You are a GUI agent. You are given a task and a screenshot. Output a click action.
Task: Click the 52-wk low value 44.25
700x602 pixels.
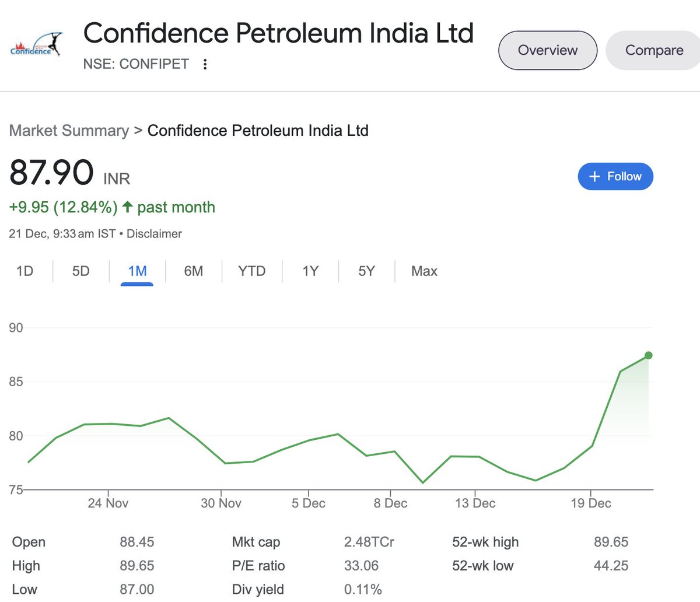[x=611, y=566]
